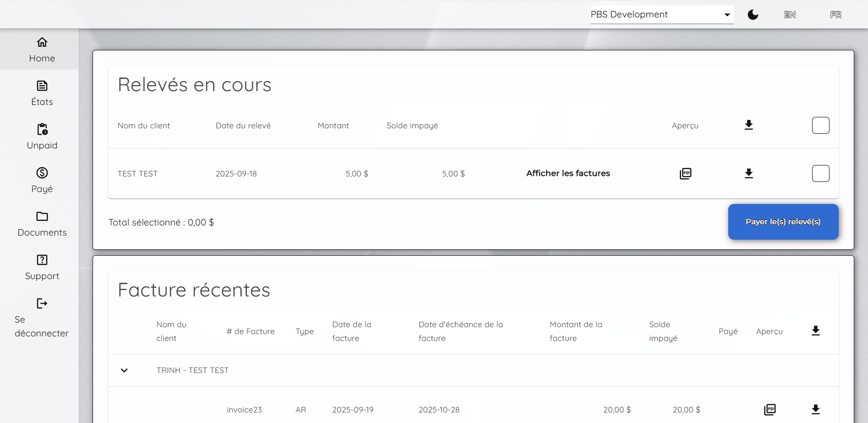The height and width of the screenshot is (423, 868).
Task: Go to Home in the sidebar
Action: coord(42,49)
